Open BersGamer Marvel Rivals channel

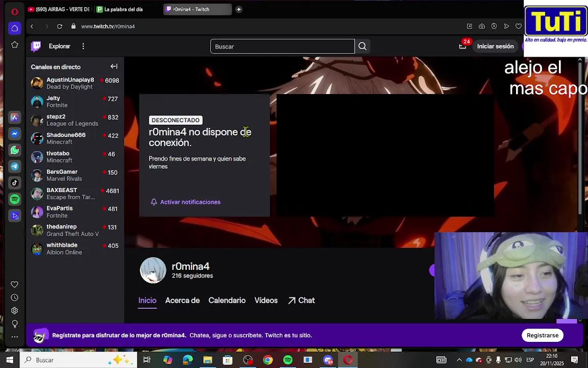click(x=75, y=175)
